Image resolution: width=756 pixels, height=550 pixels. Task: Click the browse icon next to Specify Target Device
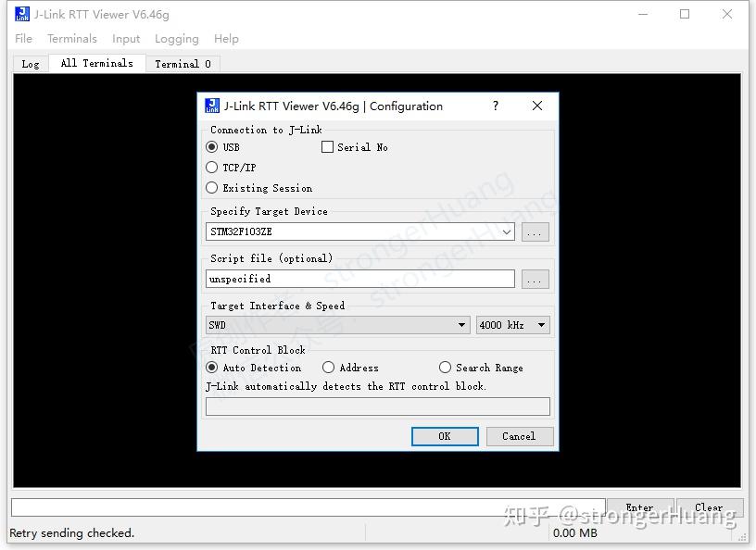pyautogui.click(x=535, y=231)
